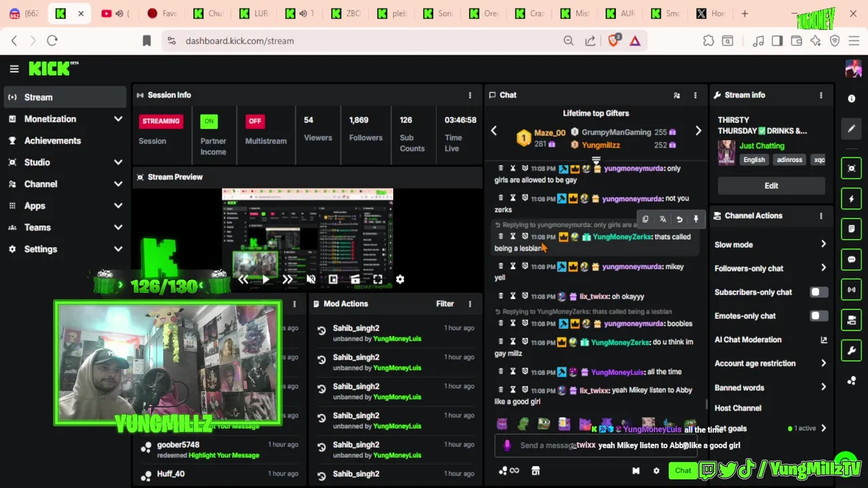
Task: Toggle Emotes-only chat switch
Action: 818,316
